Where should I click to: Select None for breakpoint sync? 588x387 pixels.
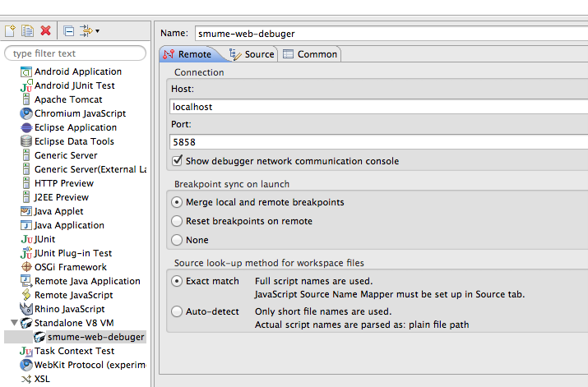pyautogui.click(x=177, y=240)
